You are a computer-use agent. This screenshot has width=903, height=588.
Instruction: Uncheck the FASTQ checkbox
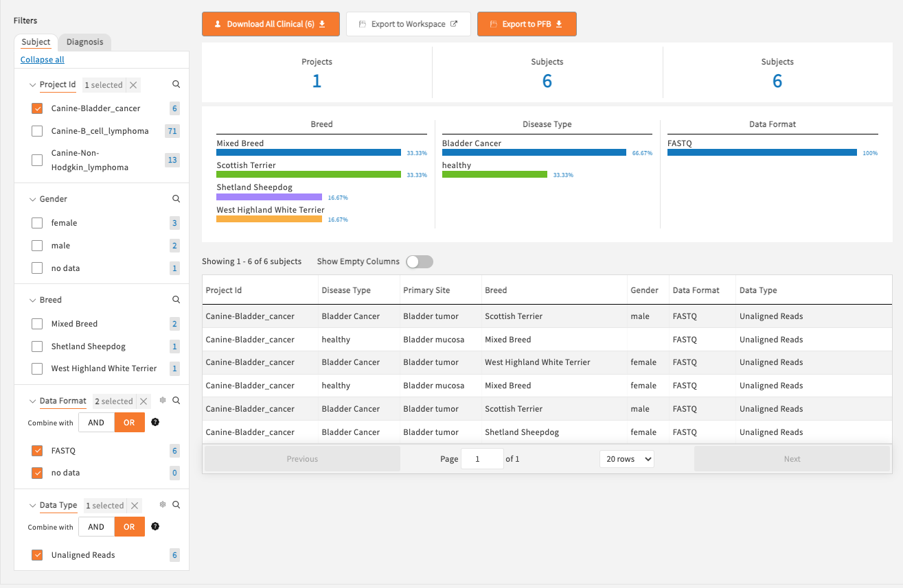pyautogui.click(x=36, y=450)
